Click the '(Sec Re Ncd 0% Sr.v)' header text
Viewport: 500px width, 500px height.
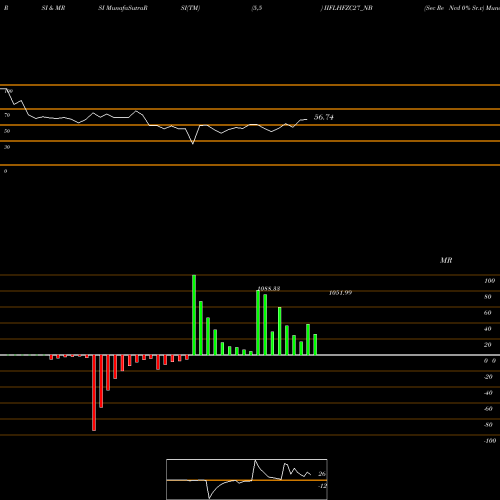click(454, 8)
